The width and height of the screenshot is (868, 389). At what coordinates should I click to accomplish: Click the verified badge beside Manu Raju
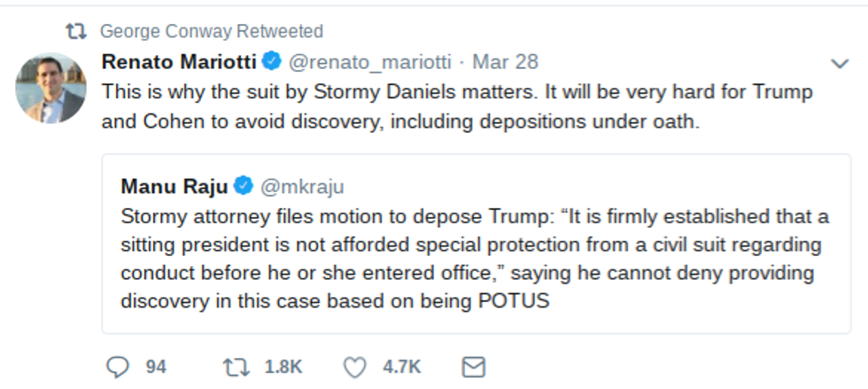click(x=244, y=186)
